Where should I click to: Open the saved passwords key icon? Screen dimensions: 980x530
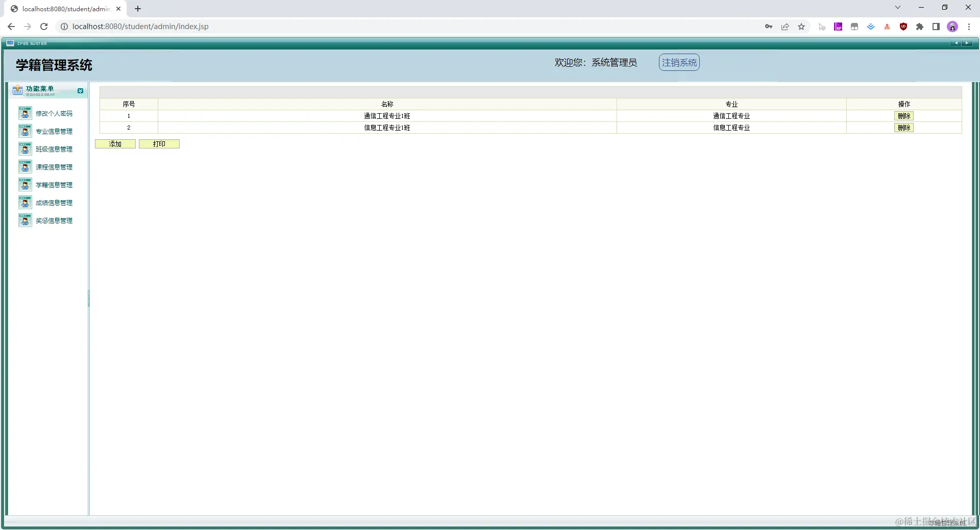point(769,27)
